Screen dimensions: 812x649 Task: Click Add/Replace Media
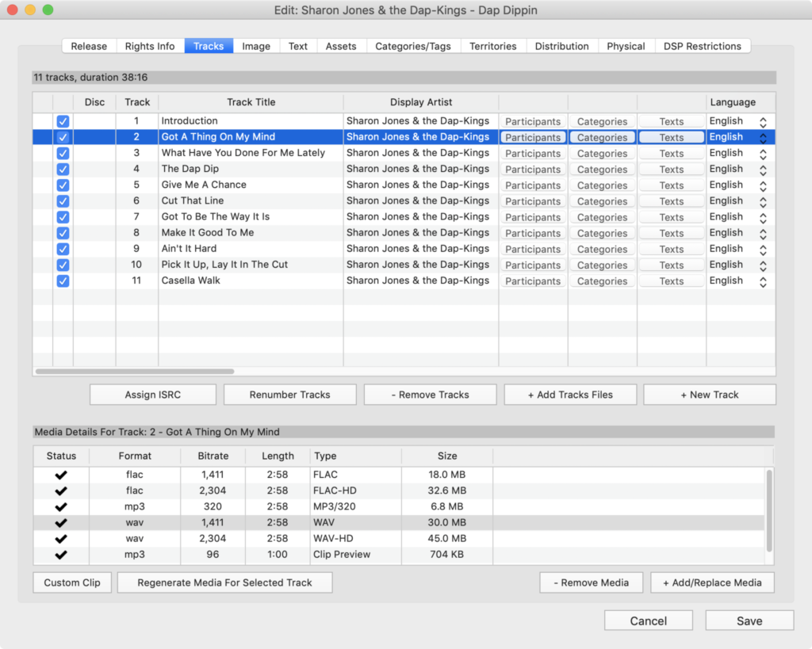(x=713, y=582)
